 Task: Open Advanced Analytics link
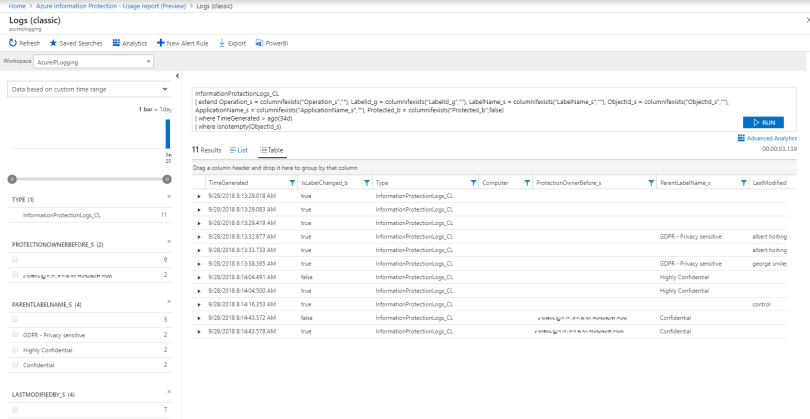pyautogui.click(x=766, y=138)
